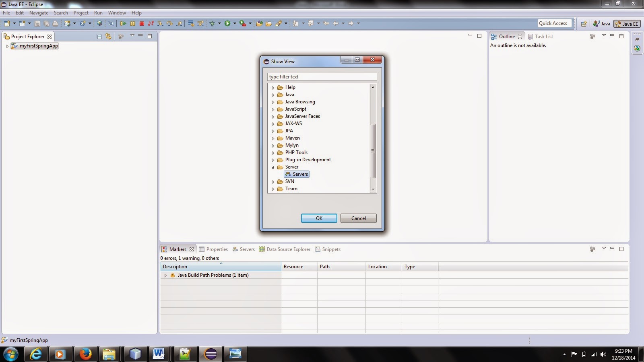The image size is (644, 362).
Task: Collapse All items in Project Explorer
Action: click(99, 36)
